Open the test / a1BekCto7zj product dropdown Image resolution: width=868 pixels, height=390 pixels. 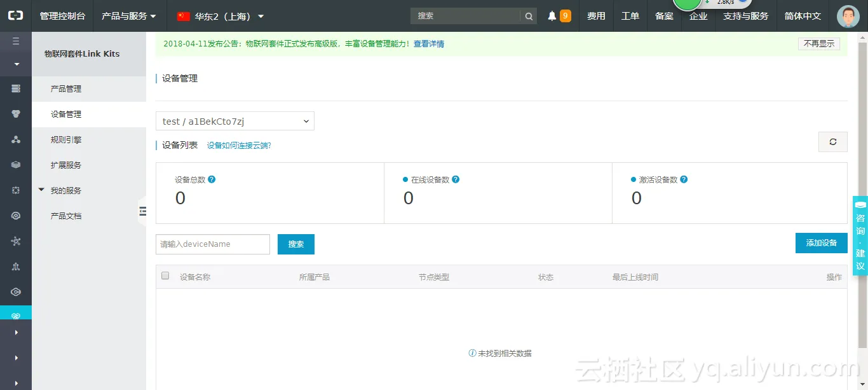pyautogui.click(x=235, y=121)
